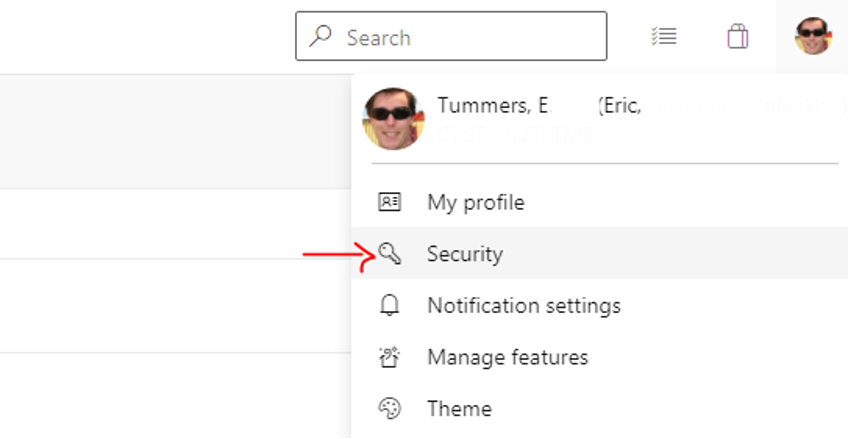Image resolution: width=849 pixels, height=439 pixels.
Task: Open Notification settings menu entry
Action: (524, 305)
